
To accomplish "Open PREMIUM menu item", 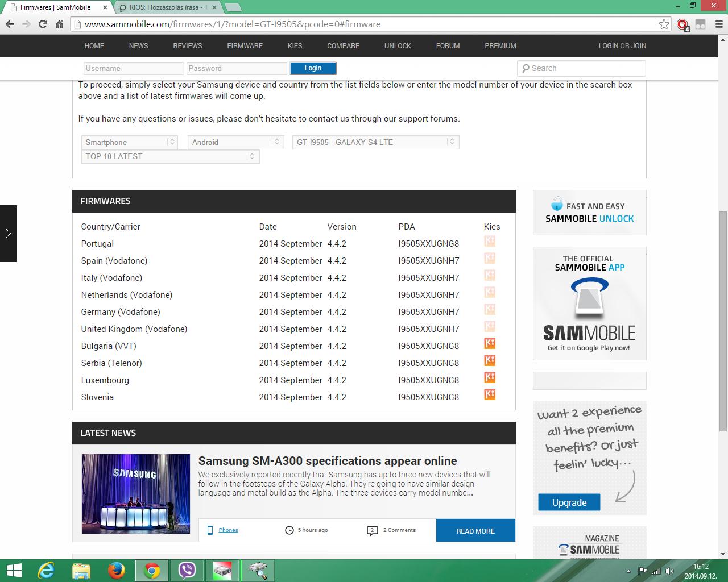I will coord(500,46).
